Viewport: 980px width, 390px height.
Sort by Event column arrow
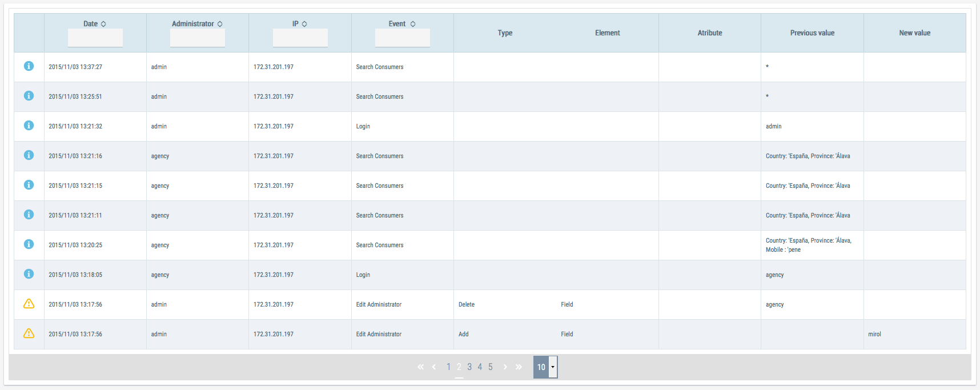coord(413,24)
